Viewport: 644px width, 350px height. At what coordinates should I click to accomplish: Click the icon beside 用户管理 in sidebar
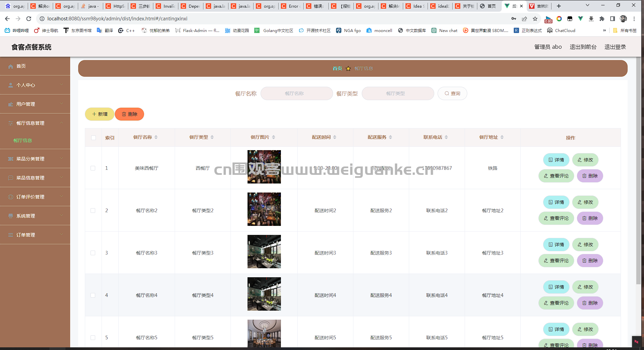click(11, 104)
